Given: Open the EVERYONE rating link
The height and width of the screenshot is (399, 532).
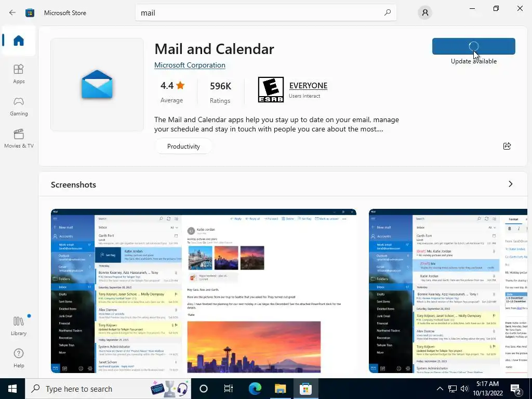Looking at the screenshot, I should click(x=308, y=86).
